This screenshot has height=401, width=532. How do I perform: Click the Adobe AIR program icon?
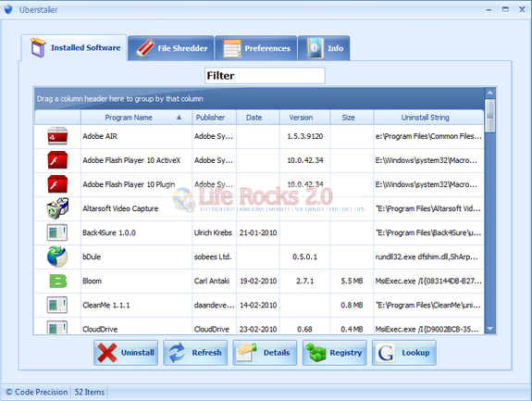pyautogui.click(x=57, y=136)
